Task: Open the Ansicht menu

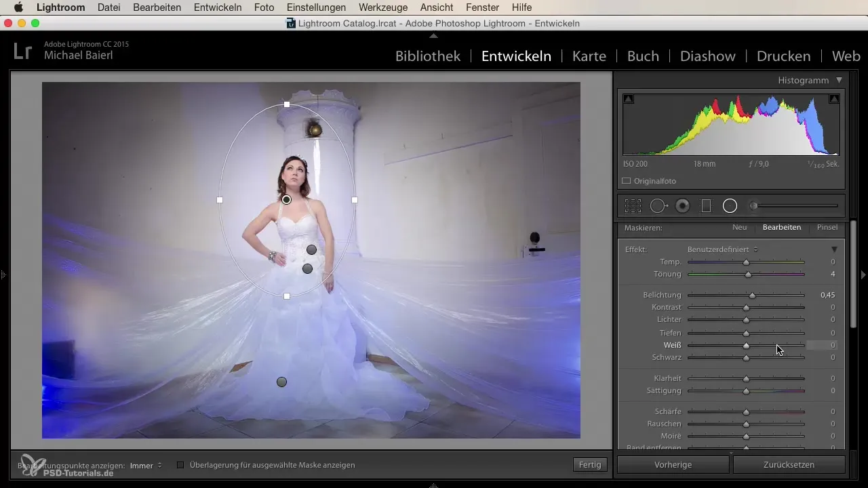Action: point(438,7)
